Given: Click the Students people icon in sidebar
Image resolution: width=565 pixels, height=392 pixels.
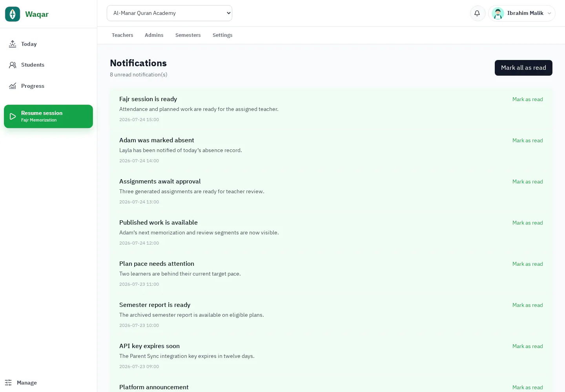Looking at the screenshot, I should pyautogui.click(x=13, y=65).
